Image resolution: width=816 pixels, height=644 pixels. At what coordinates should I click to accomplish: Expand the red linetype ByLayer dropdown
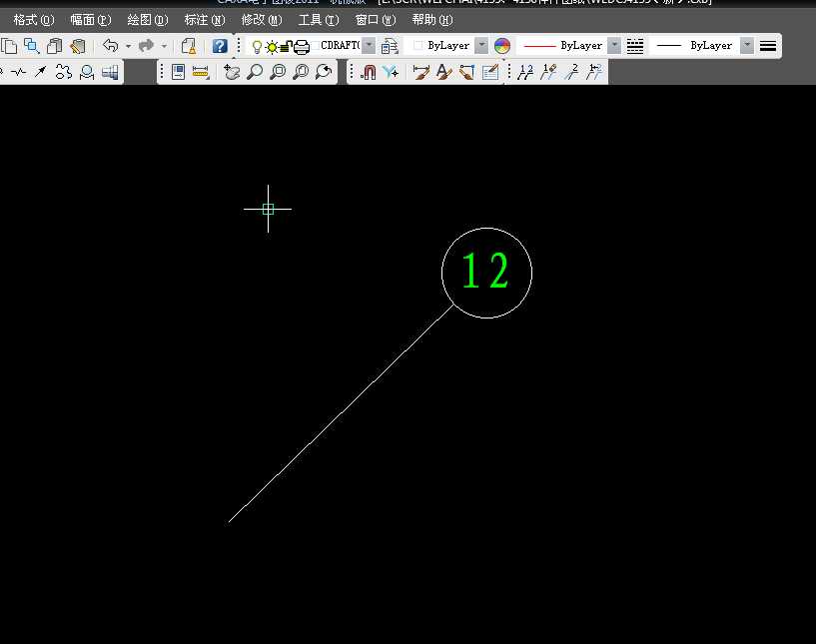coord(613,46)
